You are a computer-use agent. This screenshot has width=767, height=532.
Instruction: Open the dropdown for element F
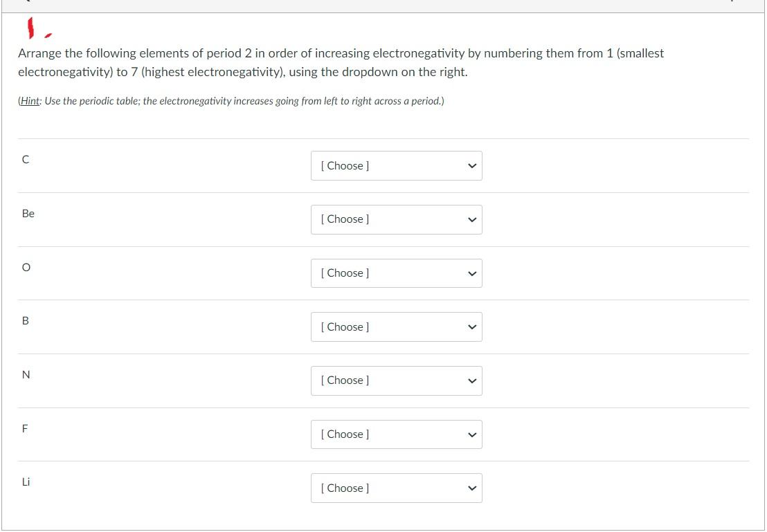[396, 434]
